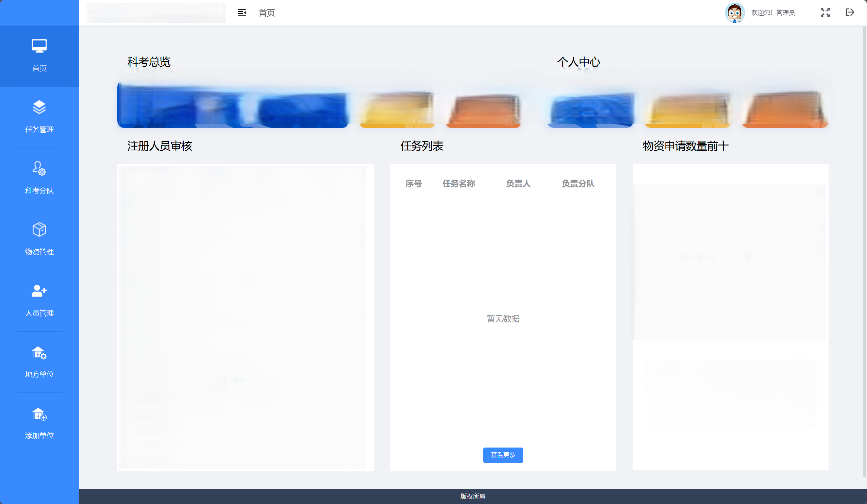Click the vertical page scrollbar
Image resolution: width=867 pixels, height=504 pixels.
[x=864, y=251]
